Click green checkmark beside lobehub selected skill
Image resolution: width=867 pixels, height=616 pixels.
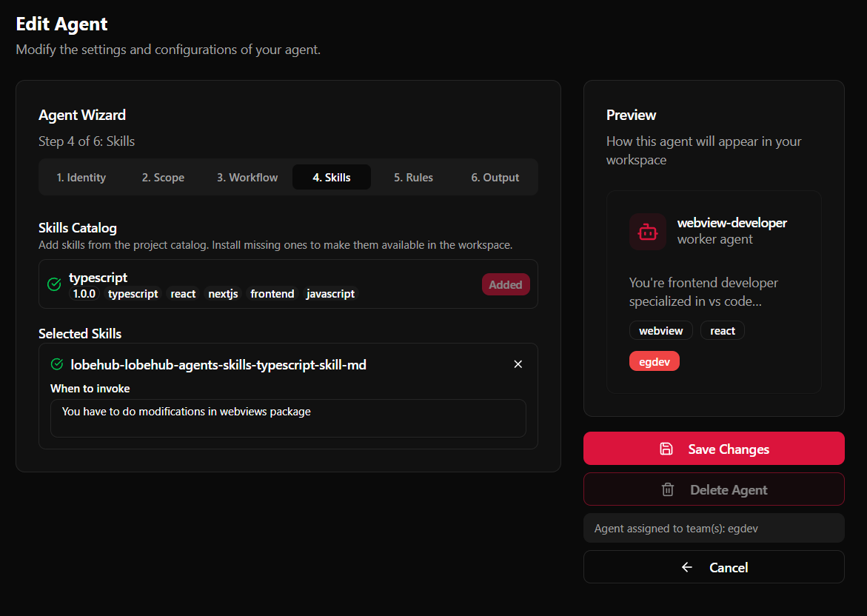(x=57, y=364)
